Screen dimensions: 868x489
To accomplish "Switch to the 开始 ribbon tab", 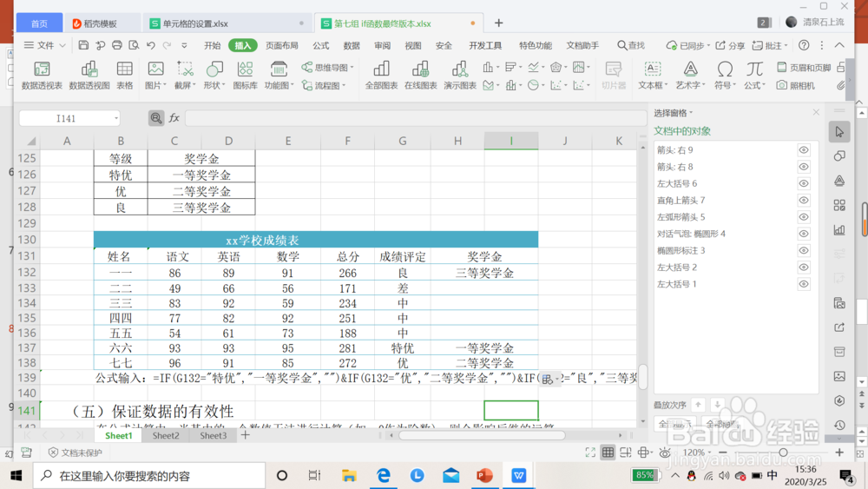I will tap(212, 45).
